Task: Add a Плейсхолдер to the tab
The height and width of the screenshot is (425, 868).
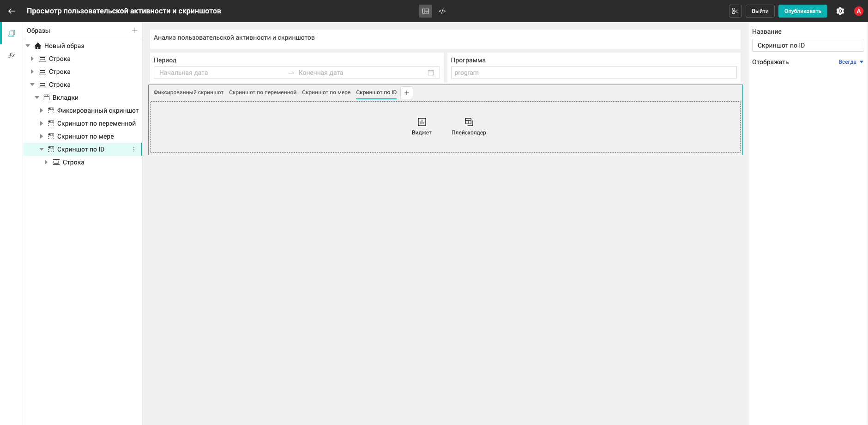Action: click(x=469, y=126)
